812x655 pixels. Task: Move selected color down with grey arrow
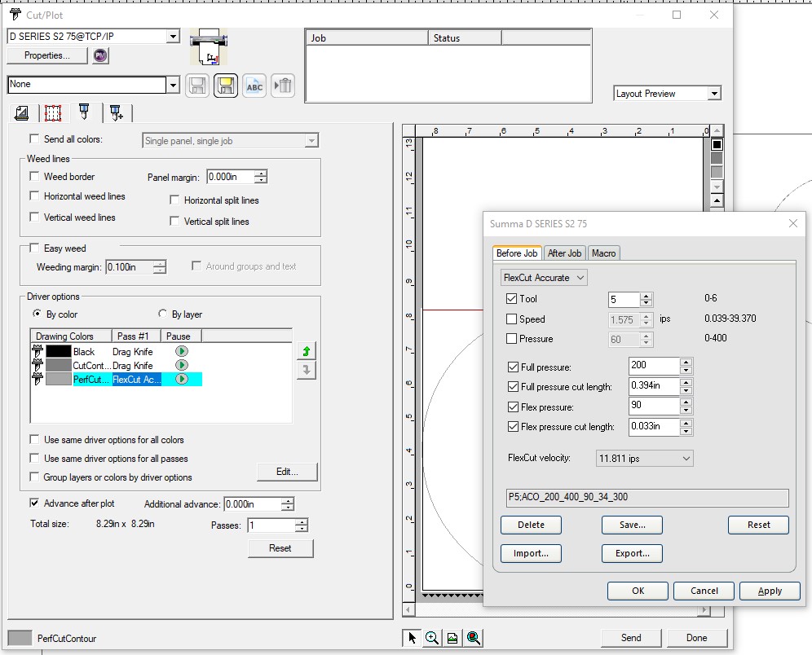(306, 371)
